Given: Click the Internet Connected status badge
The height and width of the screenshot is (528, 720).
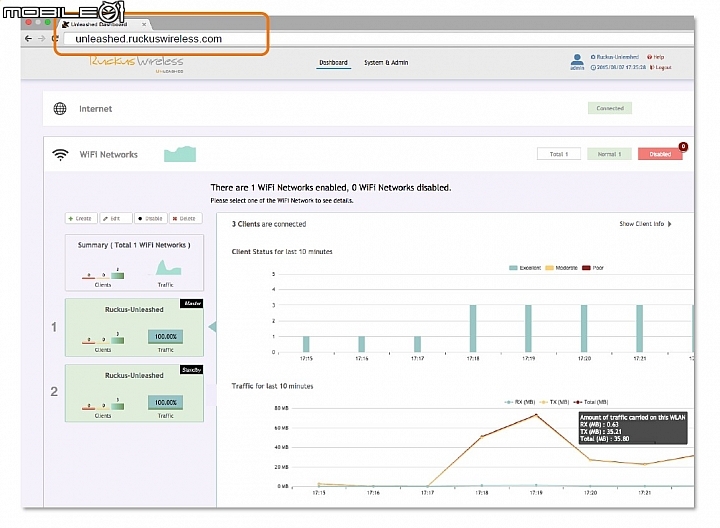Looking at the screenshot, I should click(610, 108).
